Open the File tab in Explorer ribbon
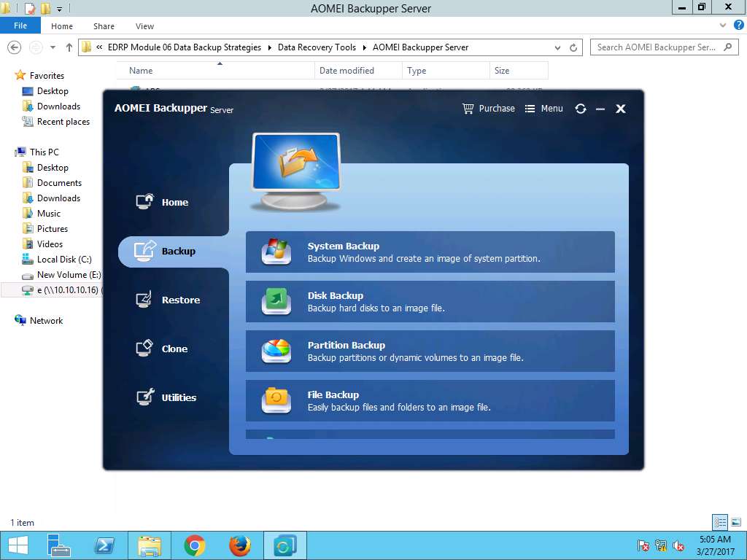747x560 pixels. coord(20,26)
